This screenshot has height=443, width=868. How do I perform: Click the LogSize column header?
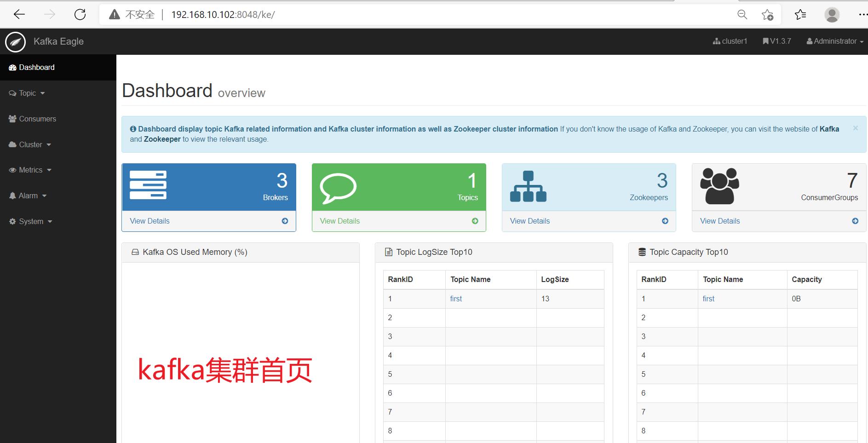coord(555,280)
